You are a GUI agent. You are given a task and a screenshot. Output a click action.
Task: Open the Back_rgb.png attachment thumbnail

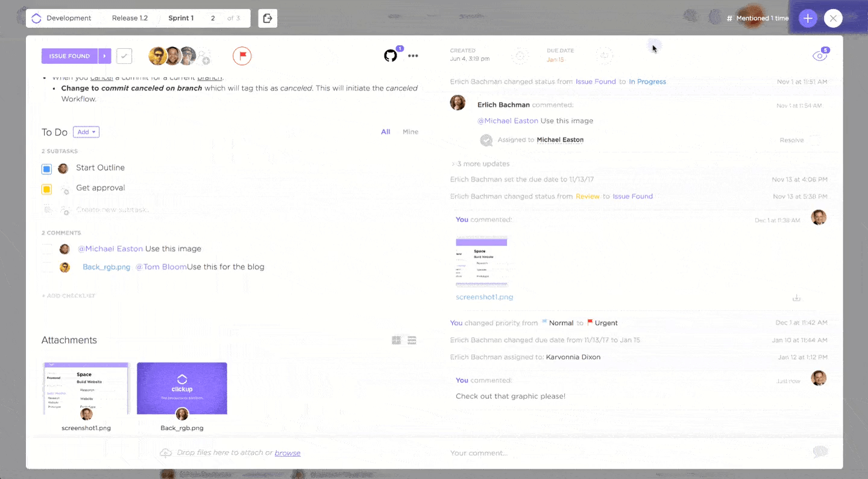182,389
